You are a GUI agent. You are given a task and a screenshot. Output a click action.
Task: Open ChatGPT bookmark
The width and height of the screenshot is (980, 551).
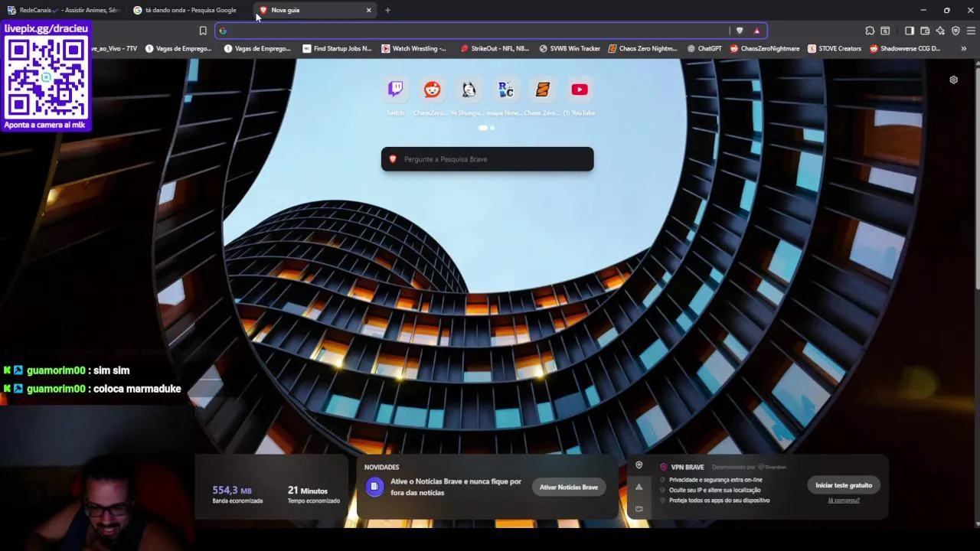[x=704, y=48]
